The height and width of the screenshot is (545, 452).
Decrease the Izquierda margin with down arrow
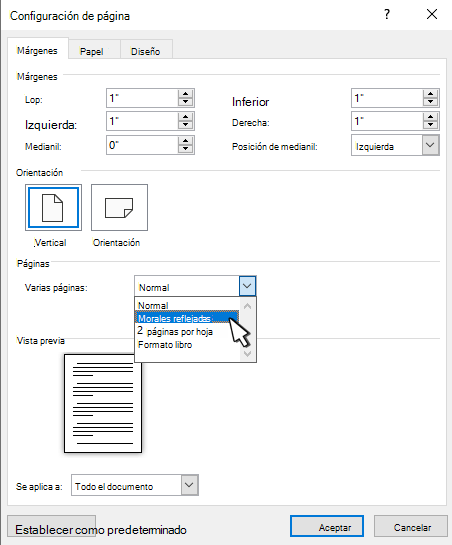point(186,125)
